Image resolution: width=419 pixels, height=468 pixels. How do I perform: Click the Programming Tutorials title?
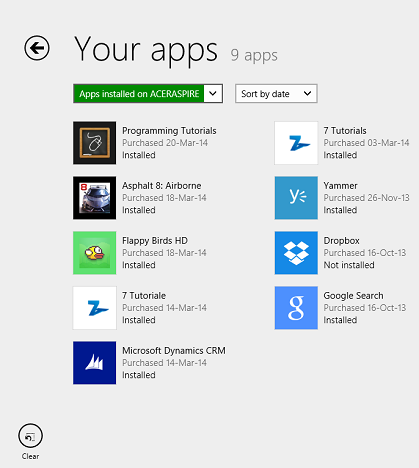coord(169,131)
